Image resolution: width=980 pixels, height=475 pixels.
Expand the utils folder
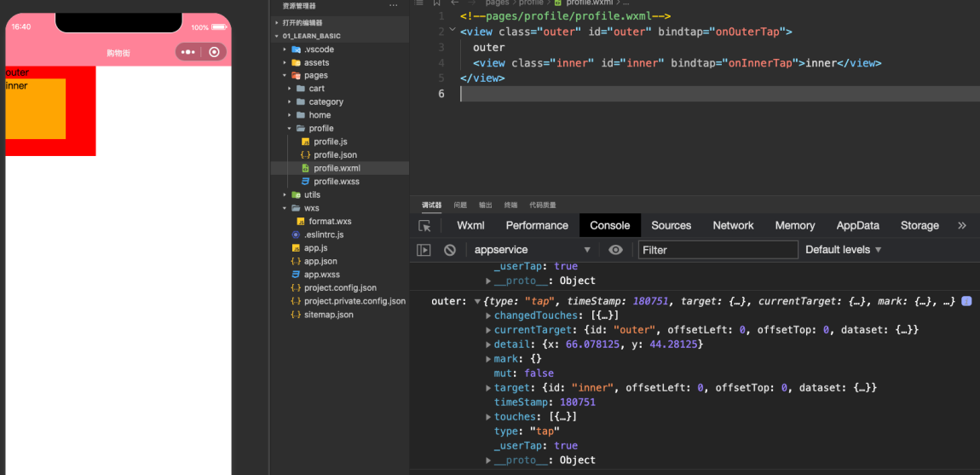(285, 195)
